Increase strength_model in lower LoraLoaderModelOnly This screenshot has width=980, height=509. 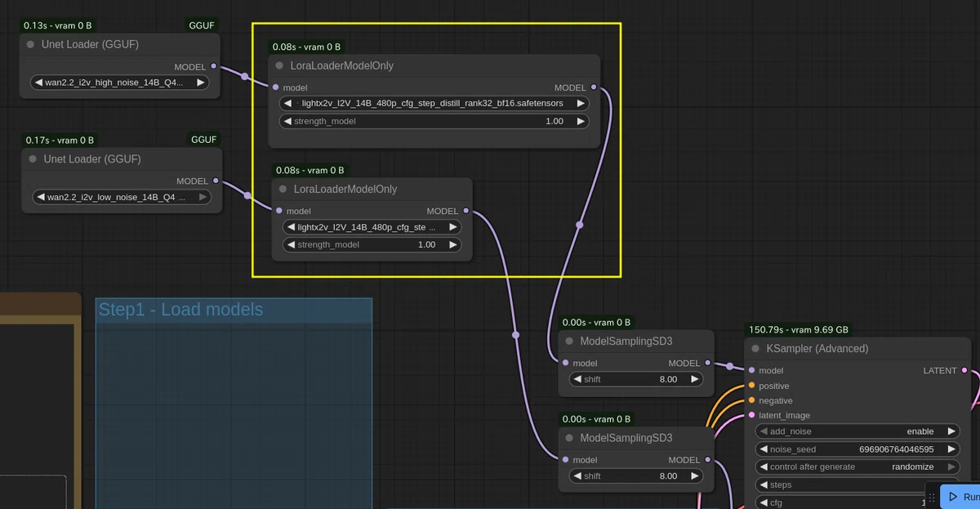[453, 244]
